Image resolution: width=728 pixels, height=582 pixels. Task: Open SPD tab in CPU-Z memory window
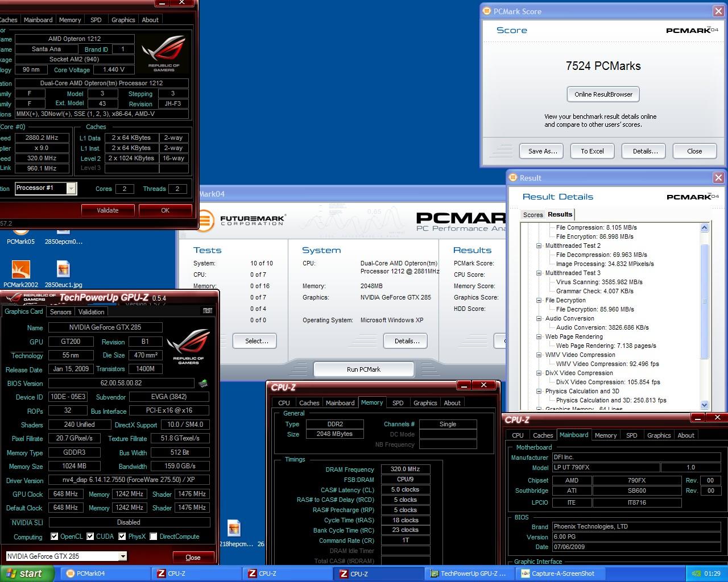398,403
